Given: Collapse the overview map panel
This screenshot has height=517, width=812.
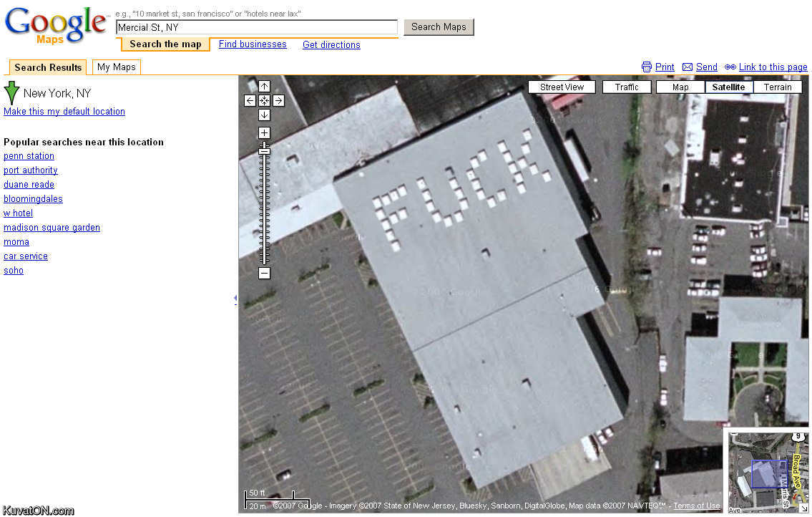Looking at the screenshot, I should coord(803,507).
